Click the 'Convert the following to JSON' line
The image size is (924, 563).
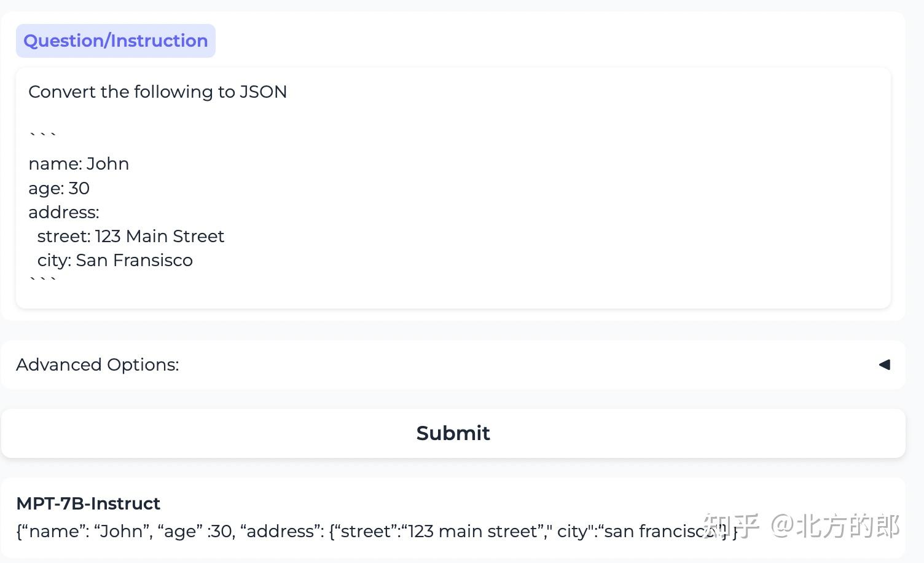tap(157, 92)
